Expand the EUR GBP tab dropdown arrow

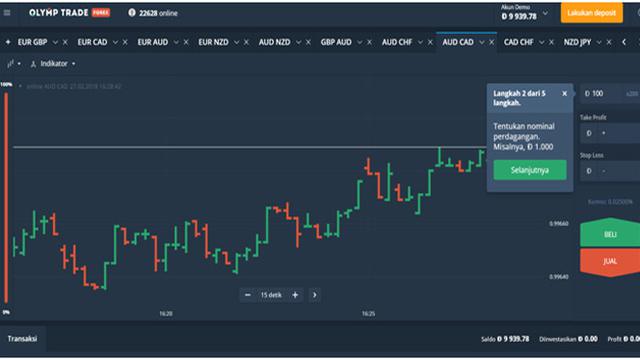tap(55, 42)
